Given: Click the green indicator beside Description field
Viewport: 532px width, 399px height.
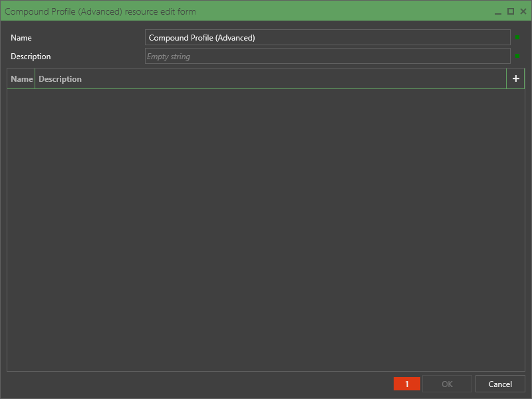Looking at the screenshot, I should 517,56.
